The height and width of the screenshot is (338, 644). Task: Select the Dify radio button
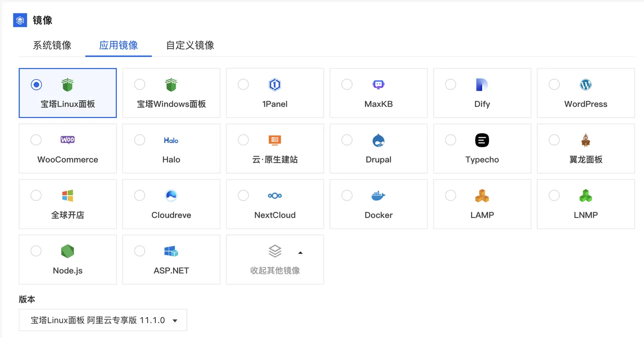click(450, 84)
